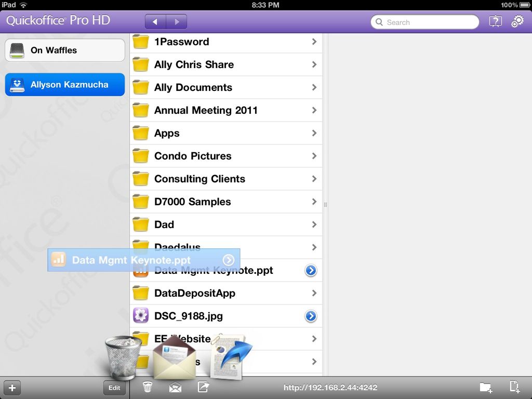532x399 pixels.
Task: Select the email envelope icon
Action: pos(175,387)
